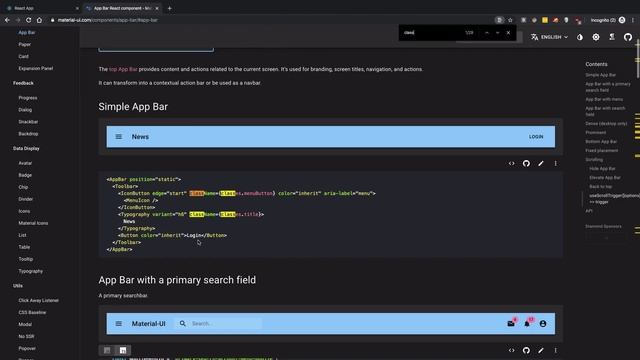
Task: Click the account circle icon in Material-UI bar
Action: [543, 324]
